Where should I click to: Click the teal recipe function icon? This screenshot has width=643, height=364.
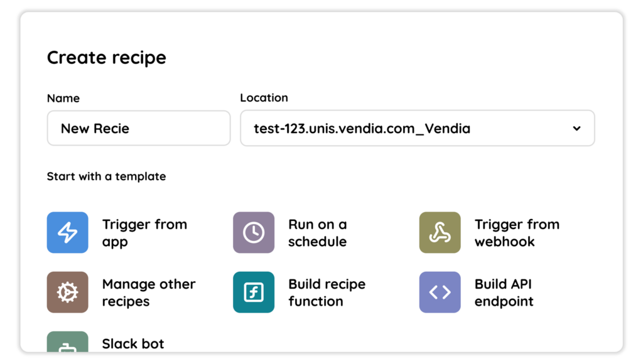[254, 292]
